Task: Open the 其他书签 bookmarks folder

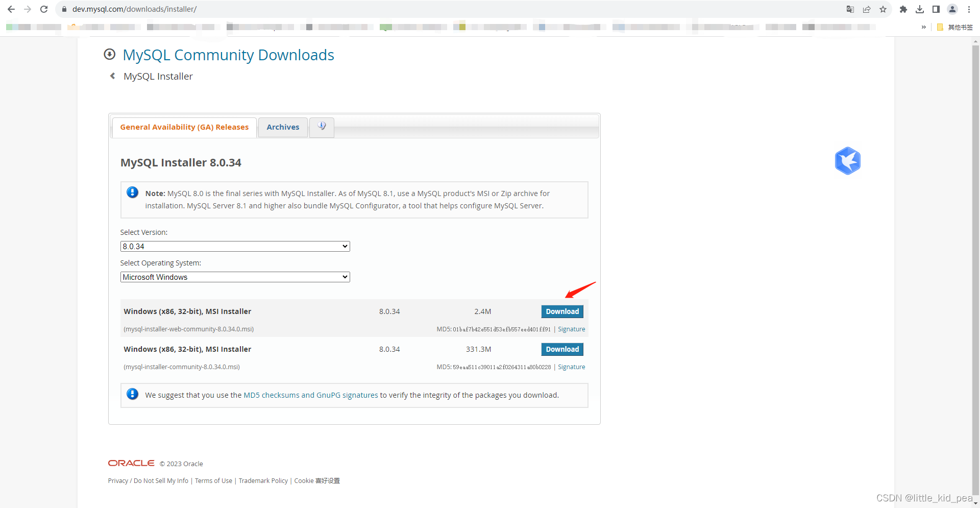Action: pyautogui.click(x=955, y=27)
